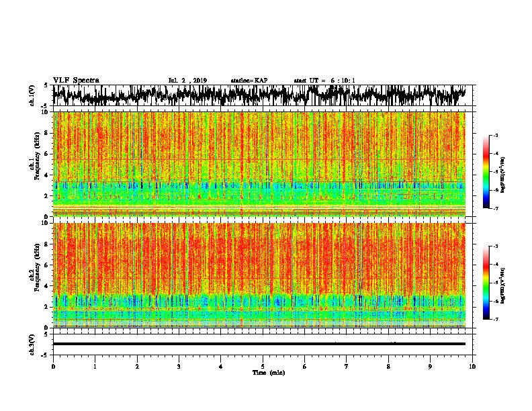Click the "ch.1(V)" waveform axis label

pos(32,95)
